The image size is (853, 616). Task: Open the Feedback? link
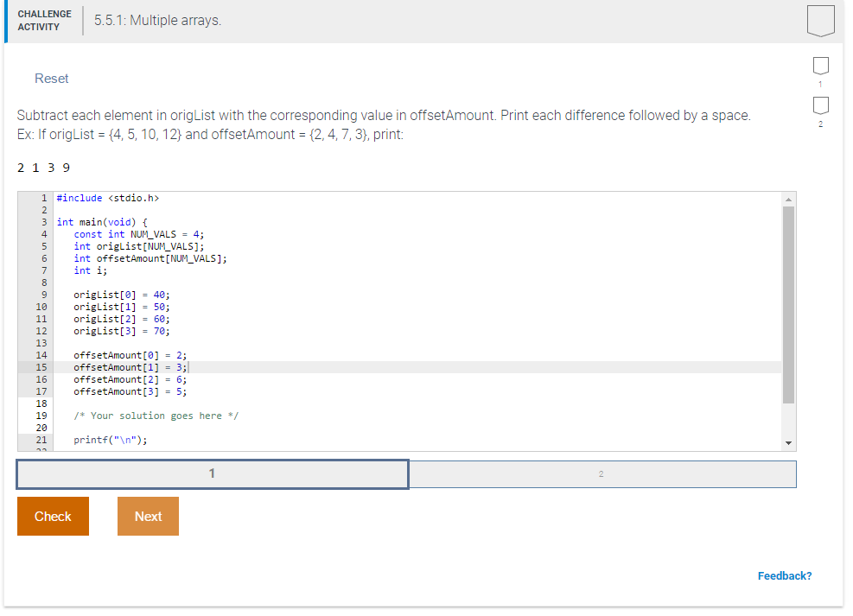pos(785,575)
